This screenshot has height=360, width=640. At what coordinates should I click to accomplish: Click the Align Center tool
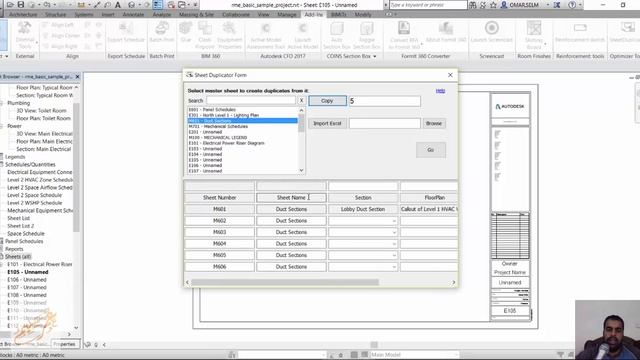61,36
